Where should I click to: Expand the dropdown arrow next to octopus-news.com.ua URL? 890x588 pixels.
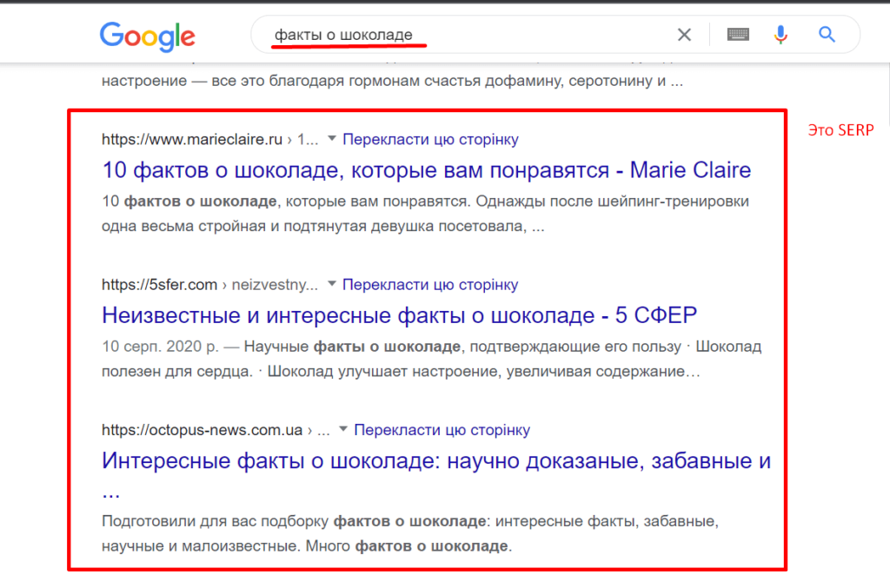pos(342,429)
